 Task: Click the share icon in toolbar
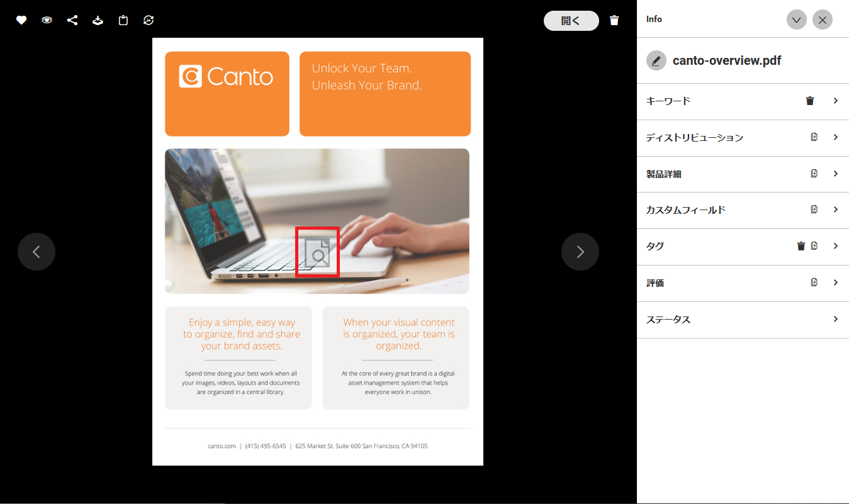click(72, 20)
